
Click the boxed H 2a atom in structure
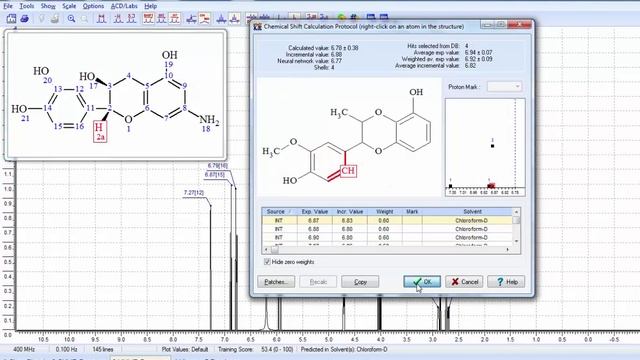point(100,131)
